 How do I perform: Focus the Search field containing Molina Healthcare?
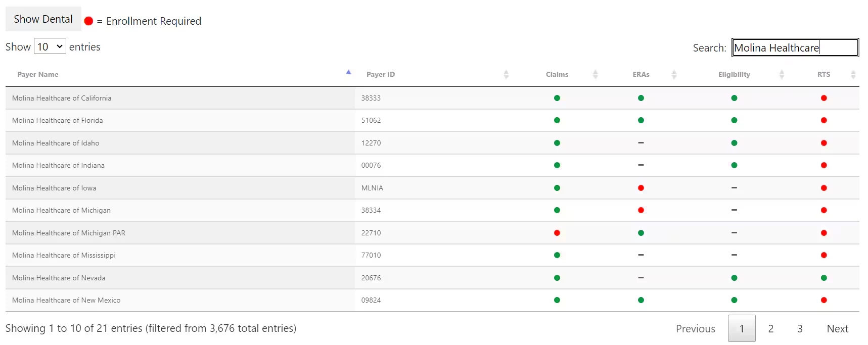[x=795, y=47]
